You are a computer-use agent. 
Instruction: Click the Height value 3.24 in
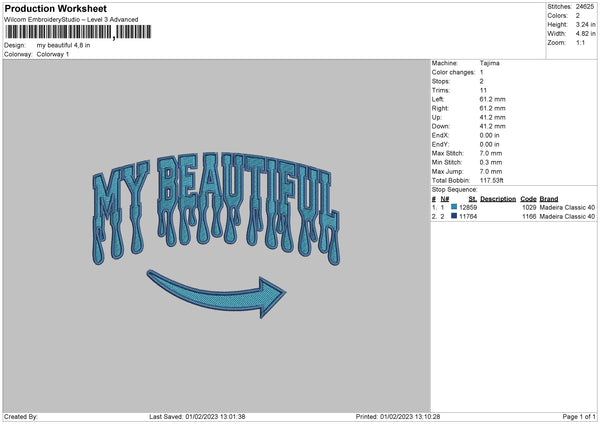[x=585, y=24]
